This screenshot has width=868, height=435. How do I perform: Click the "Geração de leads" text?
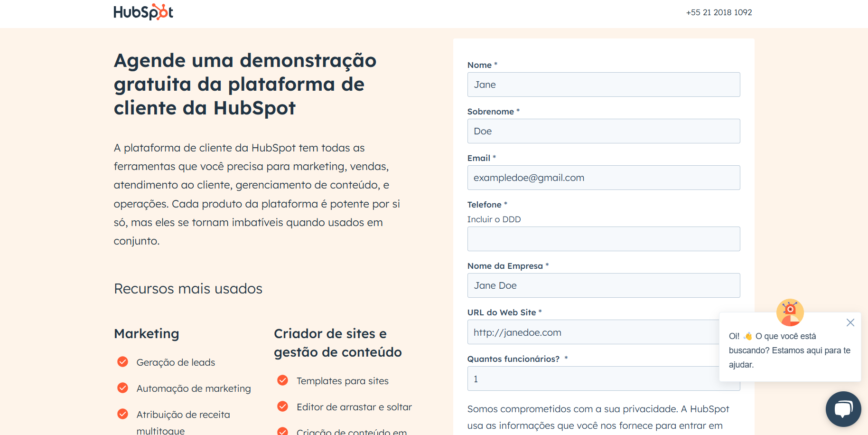(176, 362)
